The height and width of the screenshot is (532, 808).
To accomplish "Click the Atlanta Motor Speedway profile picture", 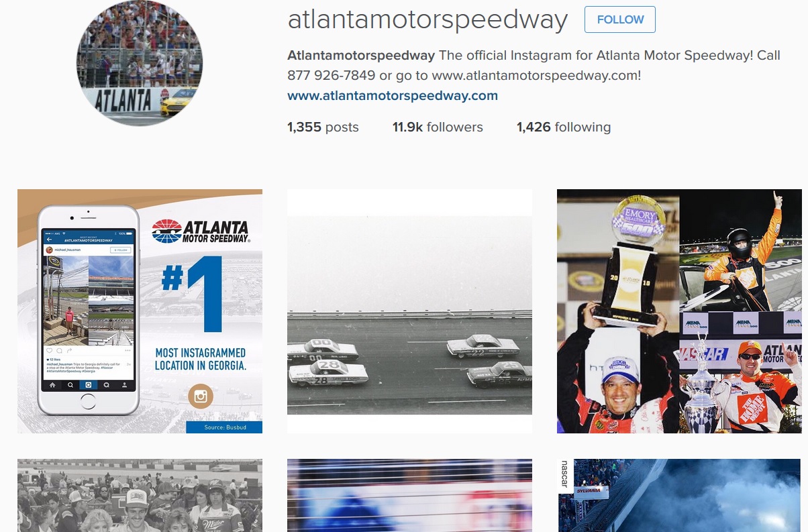I will (140, 63).
